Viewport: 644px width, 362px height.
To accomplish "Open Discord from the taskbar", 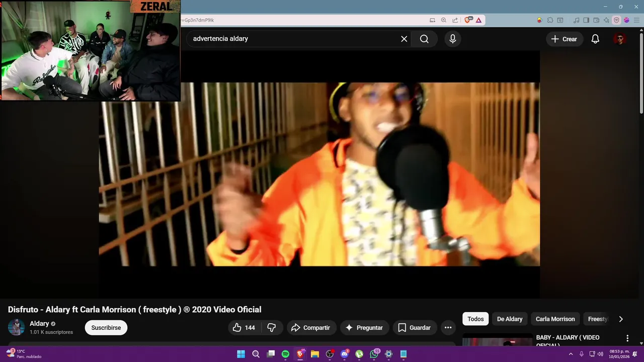I will tap(345, 354).
